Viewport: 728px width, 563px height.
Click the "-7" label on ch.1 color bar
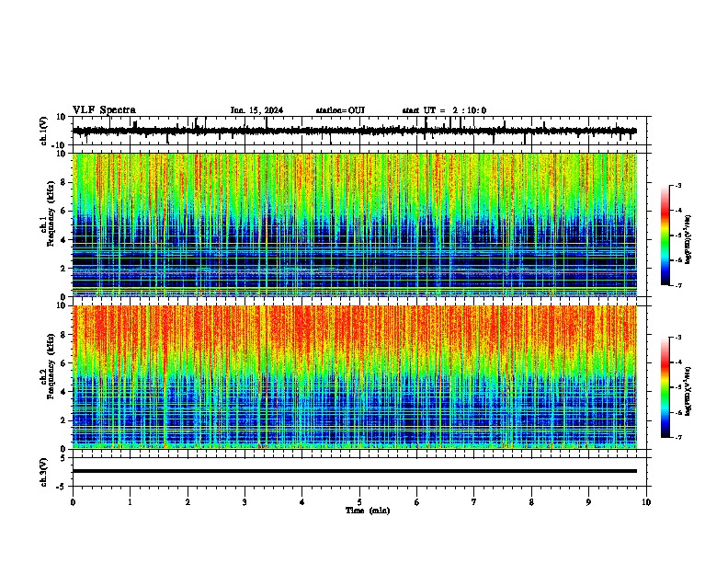(678, 285)
